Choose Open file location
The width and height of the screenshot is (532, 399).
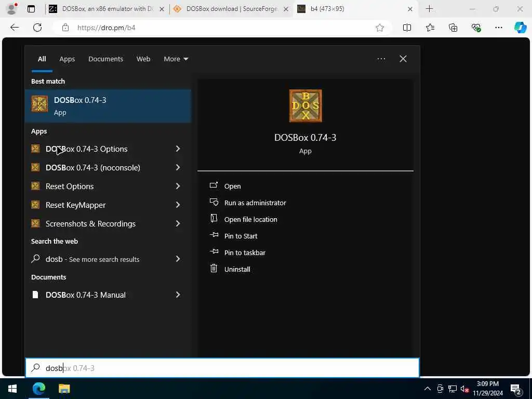[251, 219]
